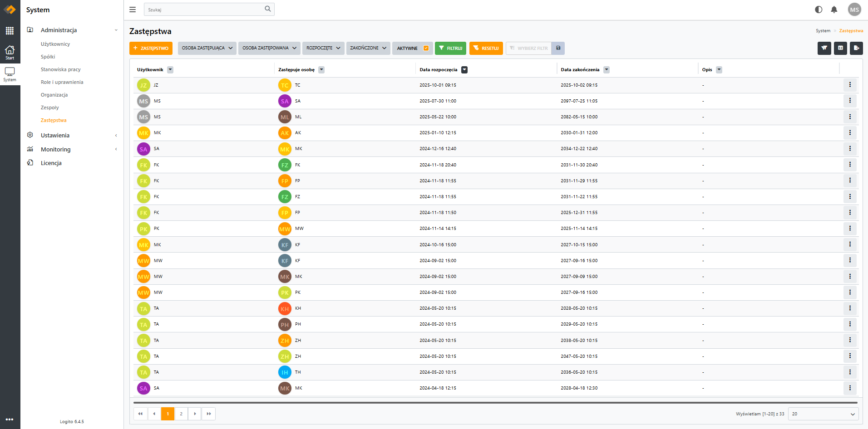Open the three-dot more menu at rail bottom
The height and width of the screenshot is (429, 868).
click(10, 419)
